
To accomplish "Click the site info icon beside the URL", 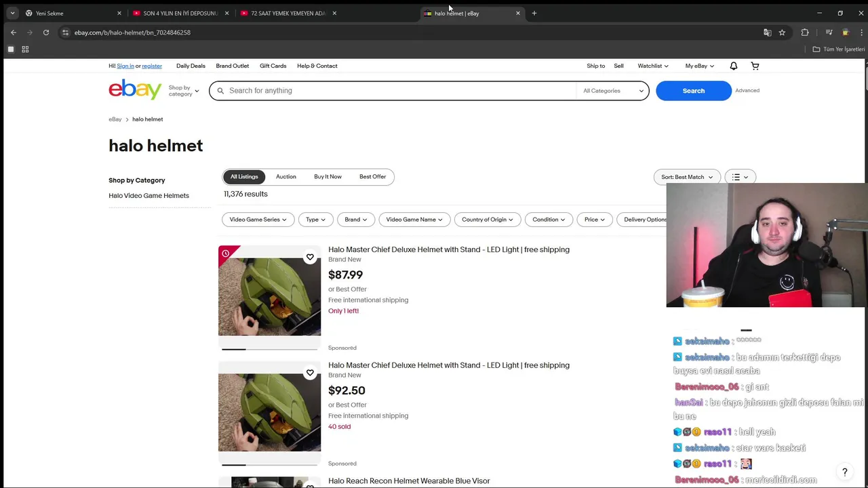I will tap(65, 33).
